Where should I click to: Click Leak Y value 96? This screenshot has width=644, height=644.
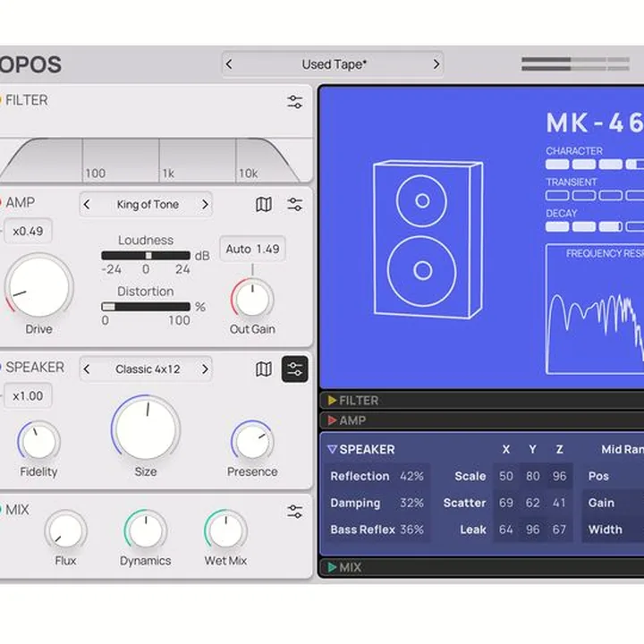(533, 530)
